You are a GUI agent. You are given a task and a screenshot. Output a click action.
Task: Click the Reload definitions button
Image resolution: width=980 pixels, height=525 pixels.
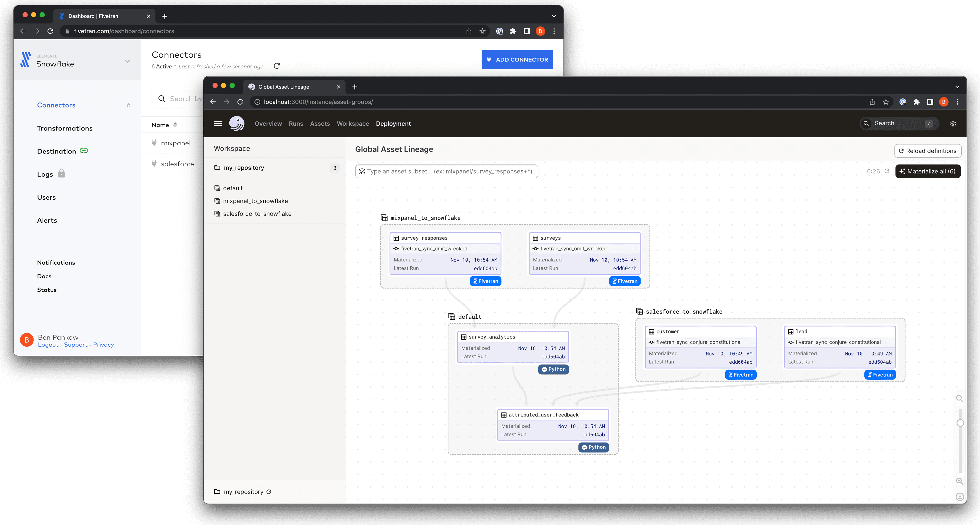(x=927, y=151)
